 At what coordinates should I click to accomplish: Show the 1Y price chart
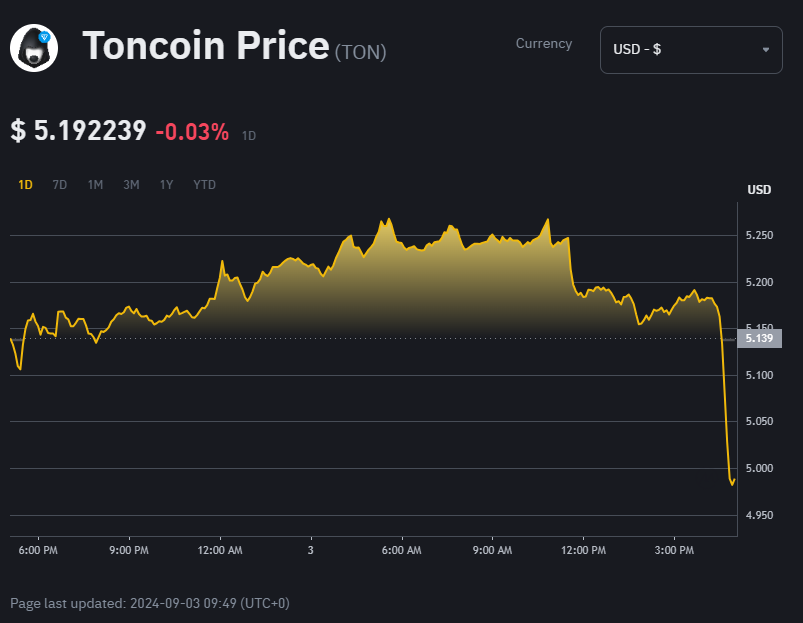coord(167,185)
